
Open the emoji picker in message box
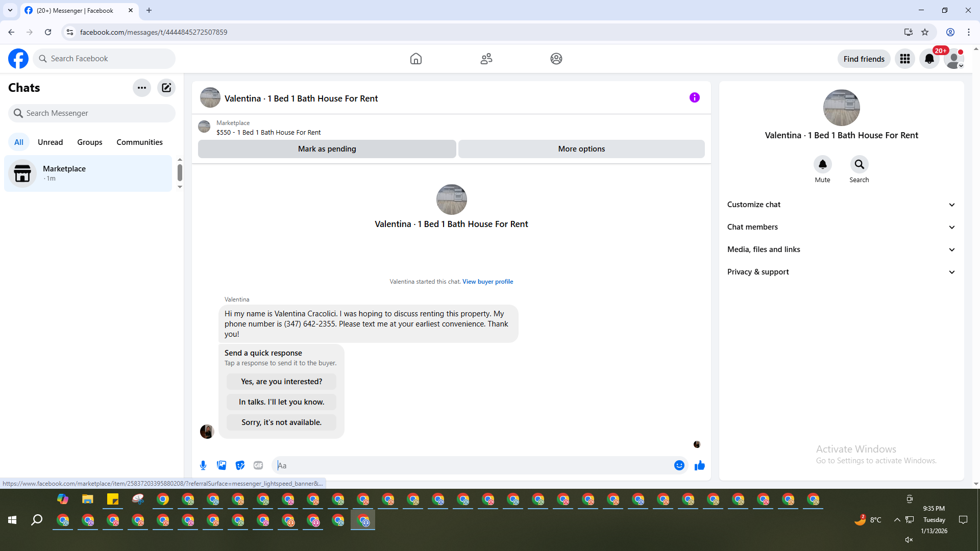click(x=679, y=465)
